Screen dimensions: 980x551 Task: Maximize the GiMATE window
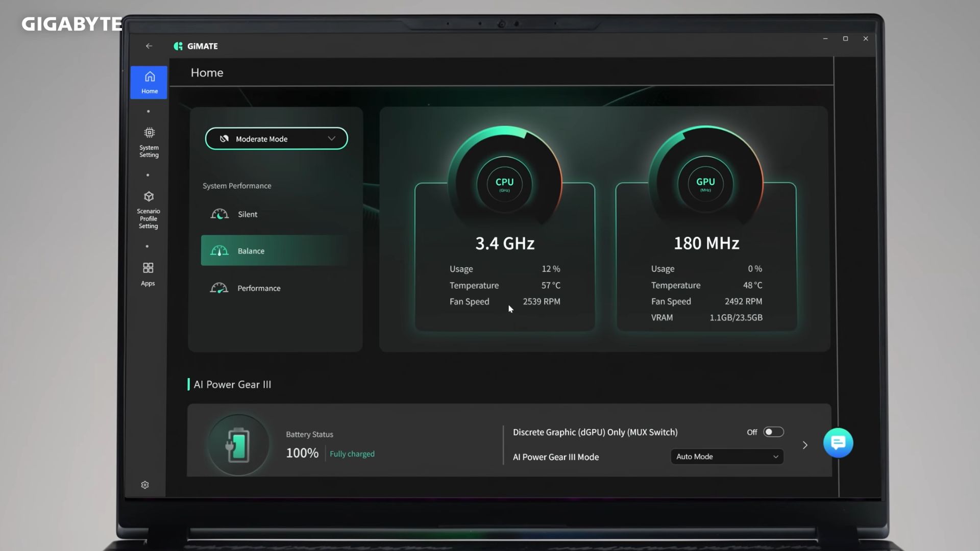(845, 39)
